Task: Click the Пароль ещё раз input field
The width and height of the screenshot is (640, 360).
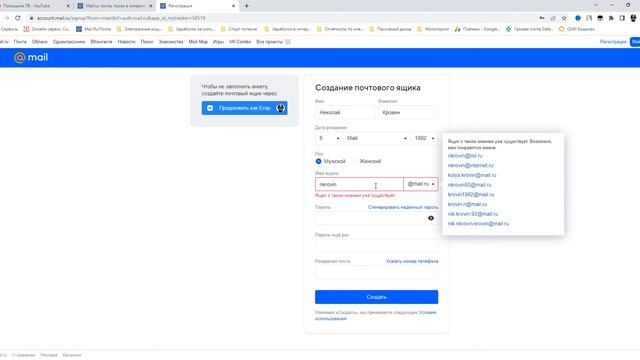Action: [376, 246]
